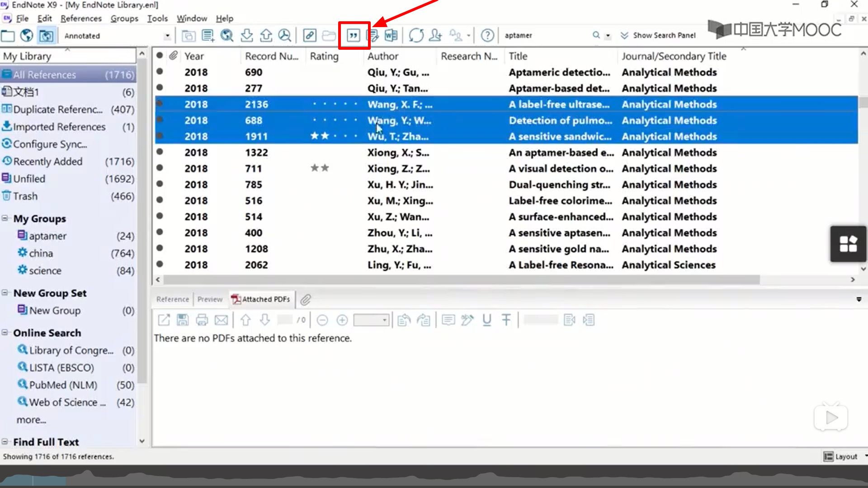Sort by the Year column header
Screen dimensions: 868x488
tap(194, 56)
